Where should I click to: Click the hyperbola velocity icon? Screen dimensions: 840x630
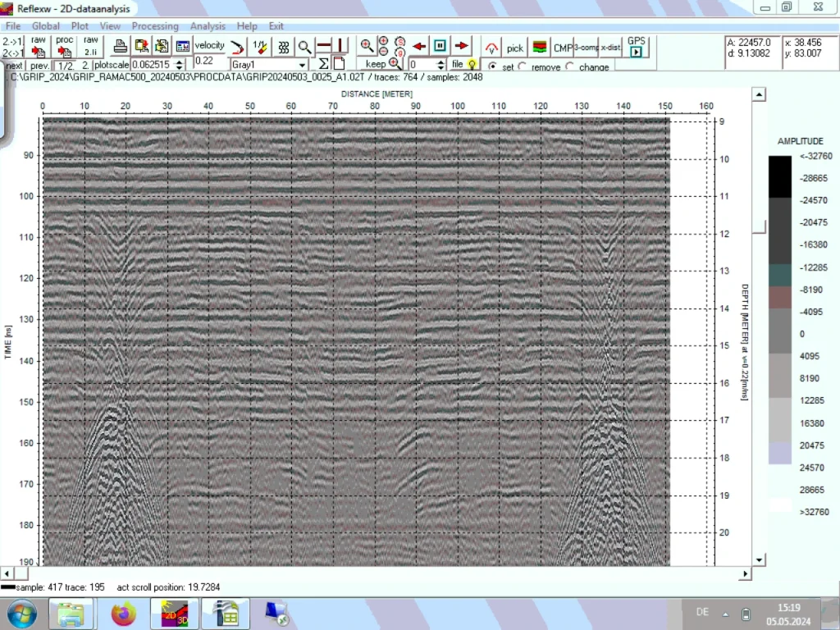click(x=491, y=48)
